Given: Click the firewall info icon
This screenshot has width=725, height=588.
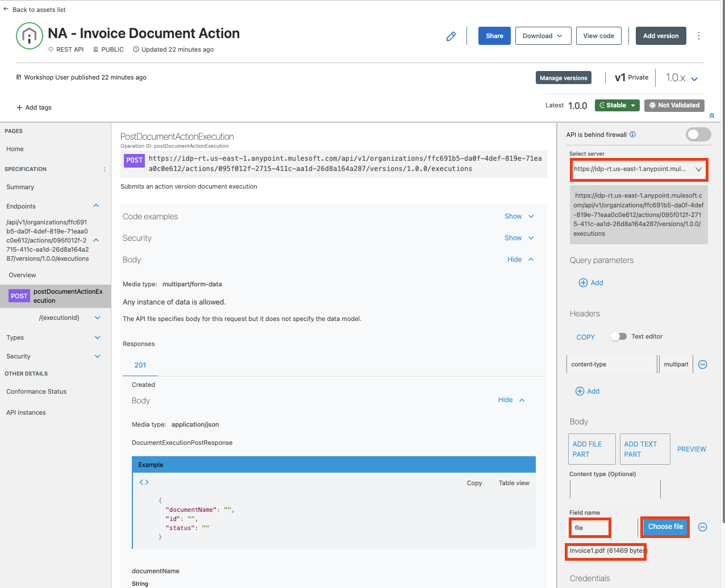Looking at the screenshot, I should tap(632, 135).
